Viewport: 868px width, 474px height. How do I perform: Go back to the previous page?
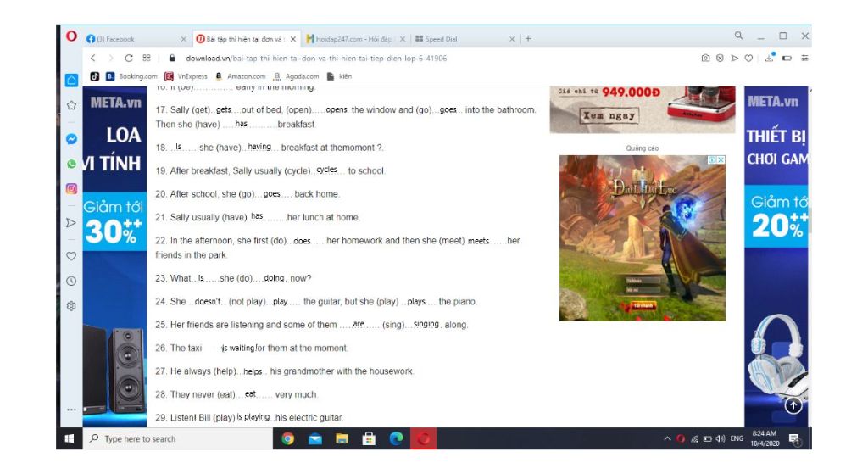[x=93, y=59]
